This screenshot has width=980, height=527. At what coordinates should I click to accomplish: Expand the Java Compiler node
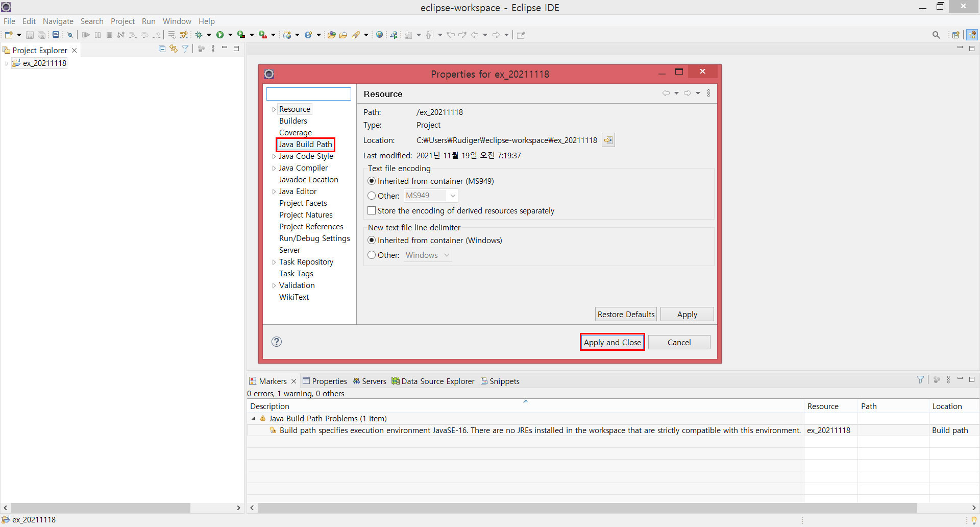[x=274, y=168]
